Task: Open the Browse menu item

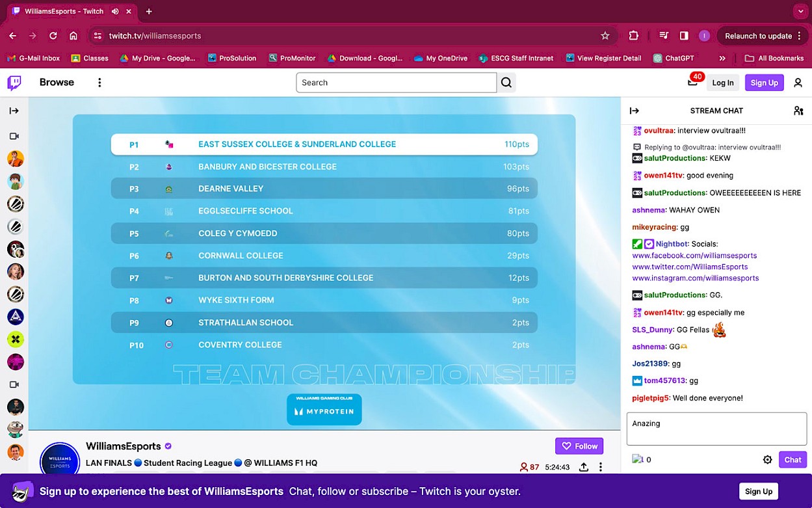Action: pyautogui.click(x=57, y=83)
